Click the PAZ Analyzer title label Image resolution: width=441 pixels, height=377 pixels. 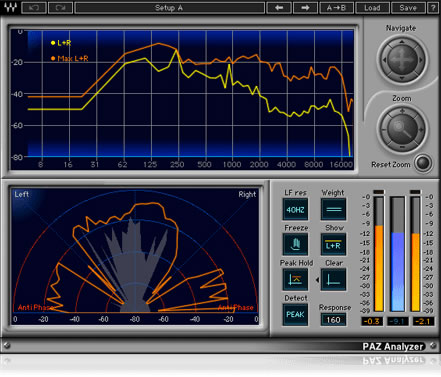[x=393, y=347]
